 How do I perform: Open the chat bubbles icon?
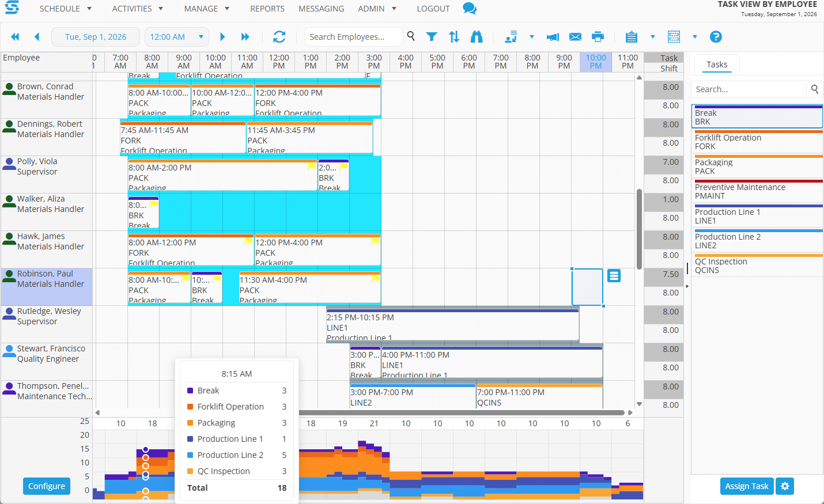[470, 9]
